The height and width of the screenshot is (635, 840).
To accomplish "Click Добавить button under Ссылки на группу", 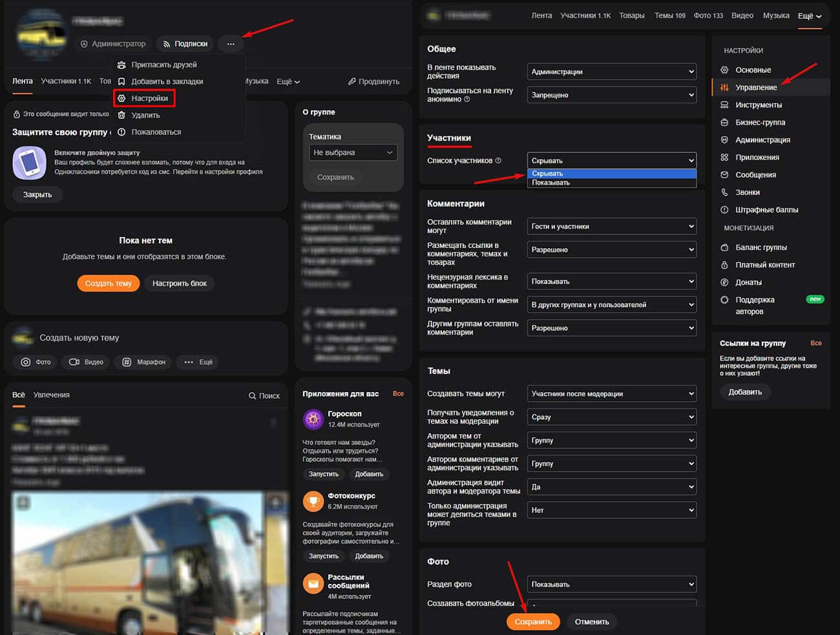I will [745, 392].
